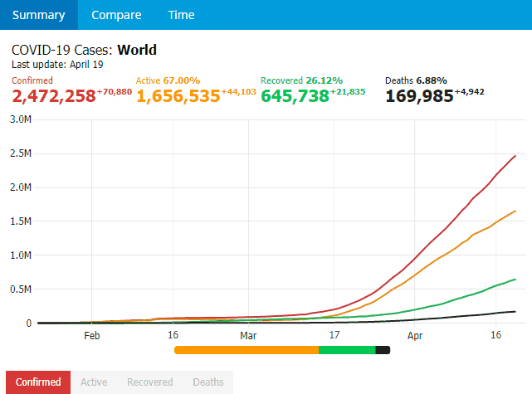This screenshot has width=532, height=394.
Task: Click the orange segment of the ratio bar
Action: coord(246,350)
